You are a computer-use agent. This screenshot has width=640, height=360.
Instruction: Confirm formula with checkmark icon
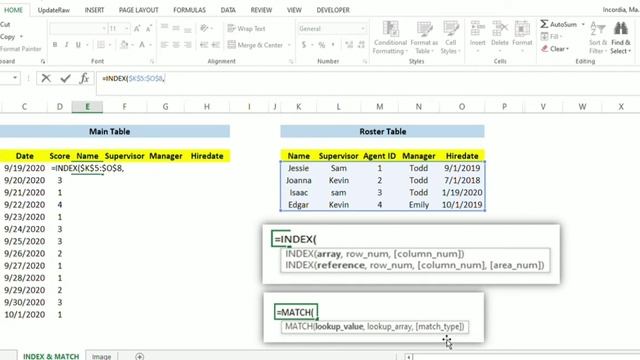[65, 78]
